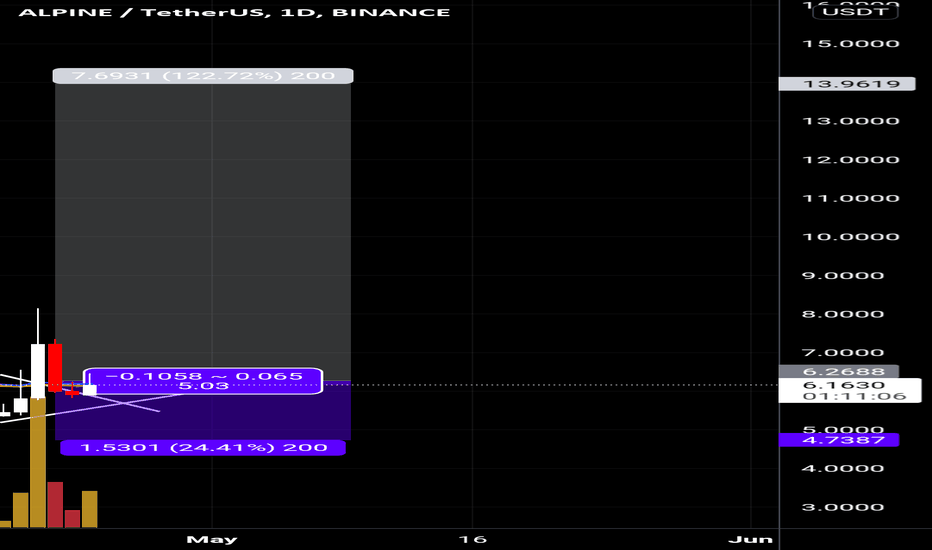Click the 3.0000 price scale label
This screenshot has height=550, width=932.
pos(842,507)
